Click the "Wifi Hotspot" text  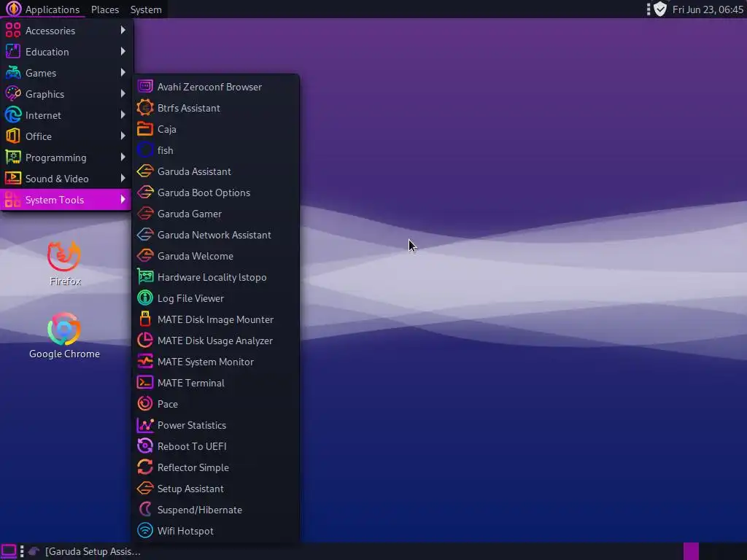[185, 531]
